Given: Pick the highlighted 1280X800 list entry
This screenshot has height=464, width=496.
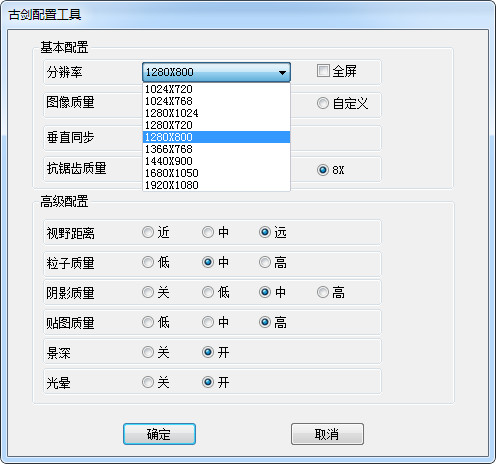Looking at the screenshot, I should [x=216, y=137].
